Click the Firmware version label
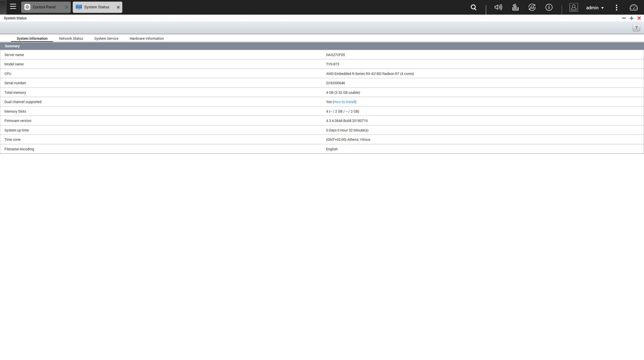Screen dimensions: 644x360 pos(18,121)
